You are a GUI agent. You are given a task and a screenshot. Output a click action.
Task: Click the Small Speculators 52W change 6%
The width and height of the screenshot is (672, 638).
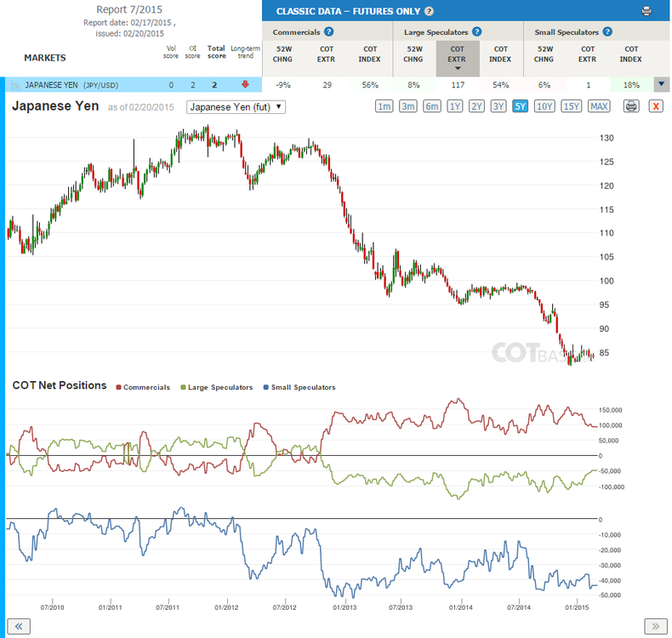coord(544,85)
